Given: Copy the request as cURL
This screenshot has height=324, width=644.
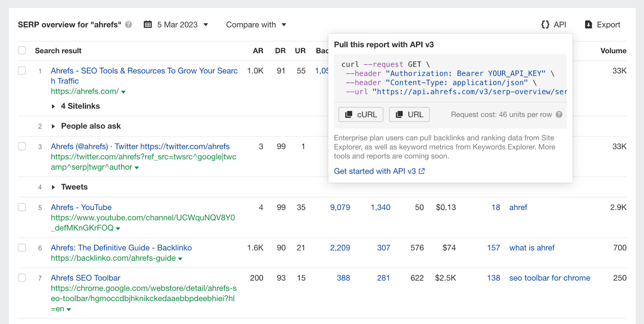Looking at the screenshot, I should point(361,114).
